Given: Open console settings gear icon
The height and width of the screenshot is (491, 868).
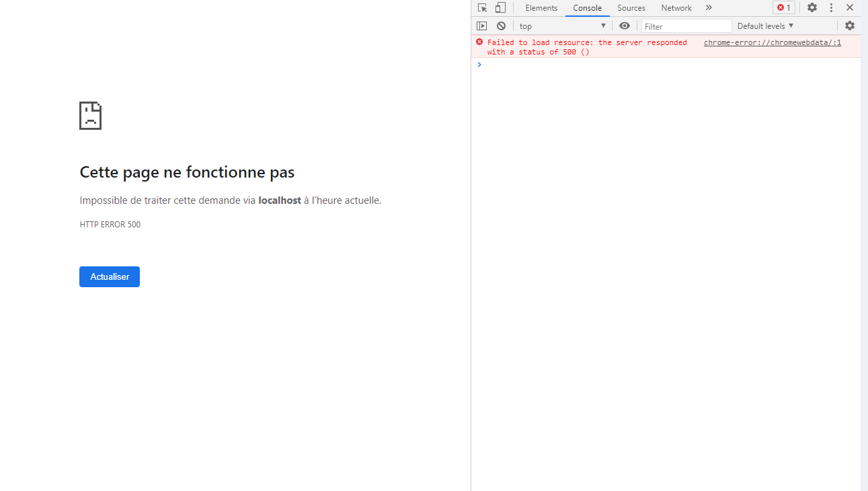Looking at the screenshot, I should click(x=850, y=26).
